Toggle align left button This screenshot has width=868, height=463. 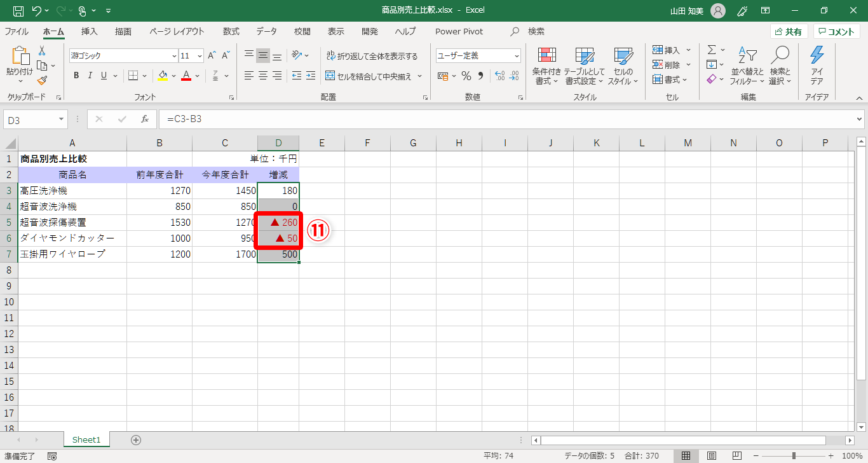coord(249,76)
